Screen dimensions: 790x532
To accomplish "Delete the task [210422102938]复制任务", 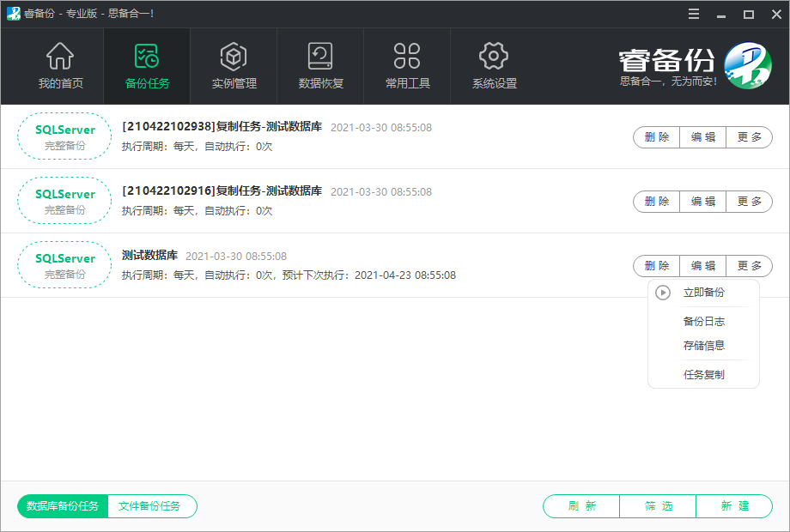I will [657, 137].
